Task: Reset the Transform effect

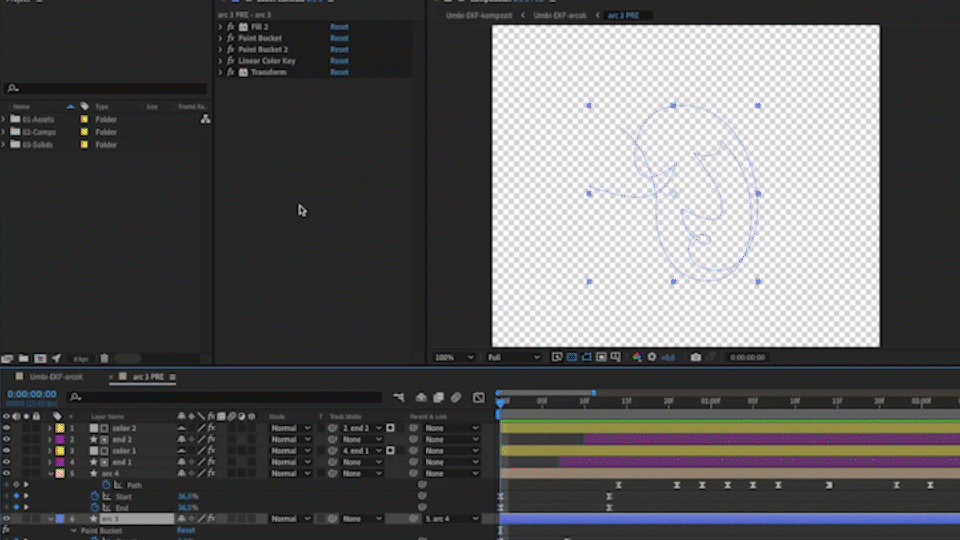Action: click(339, 72)
